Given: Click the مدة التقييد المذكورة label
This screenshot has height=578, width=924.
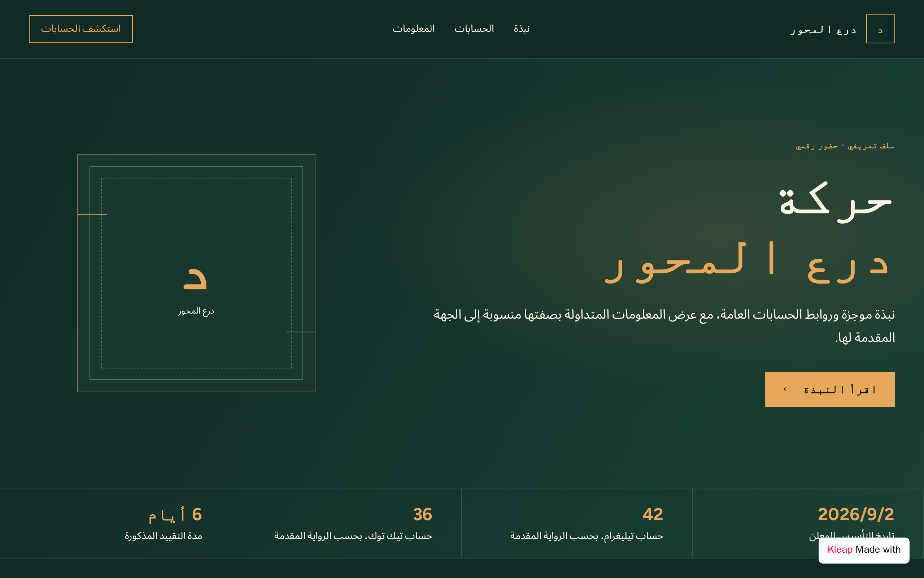Looking at the screenshot, I should pos(164,536).
